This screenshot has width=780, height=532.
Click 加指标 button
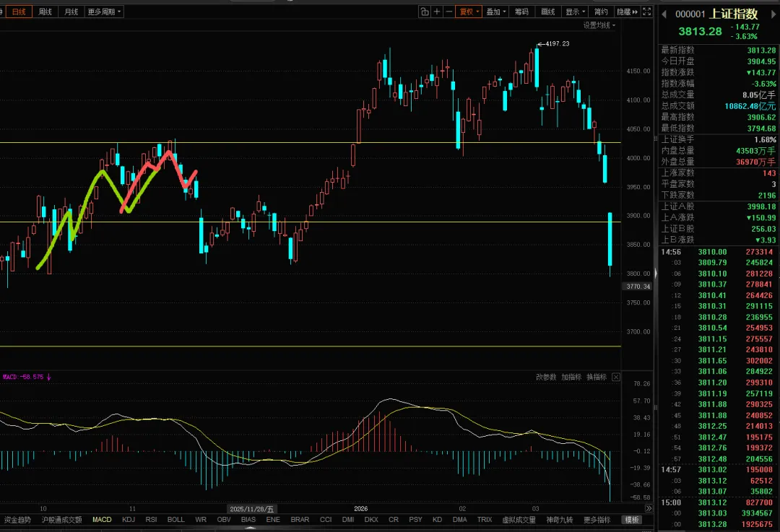point(571,377)
